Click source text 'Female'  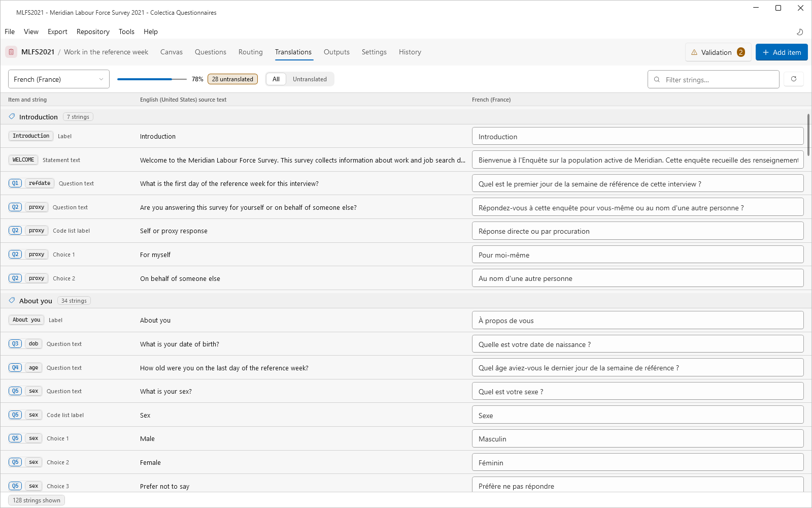(150, 462)
